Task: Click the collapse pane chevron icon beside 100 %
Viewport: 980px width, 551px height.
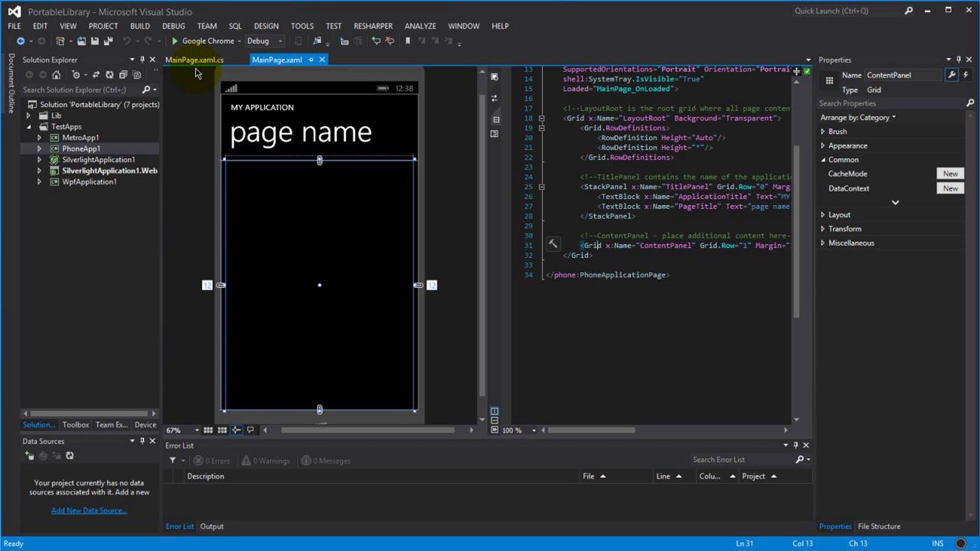Action: 494,430
